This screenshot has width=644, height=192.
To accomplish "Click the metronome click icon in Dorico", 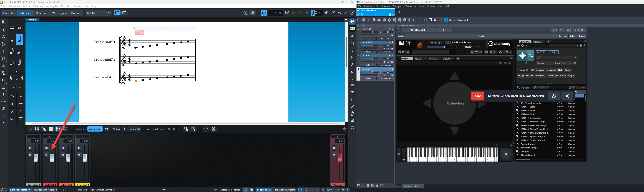I will (307, 13).
